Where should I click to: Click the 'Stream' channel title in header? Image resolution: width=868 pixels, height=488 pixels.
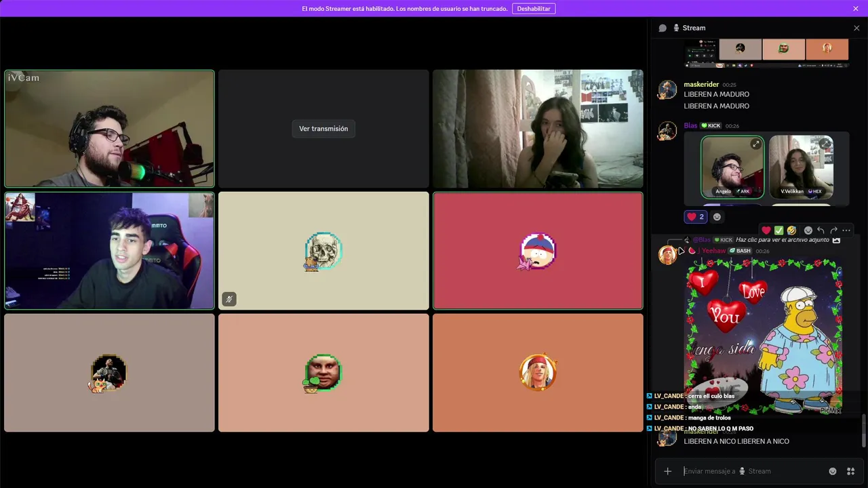tap(694, 28)
